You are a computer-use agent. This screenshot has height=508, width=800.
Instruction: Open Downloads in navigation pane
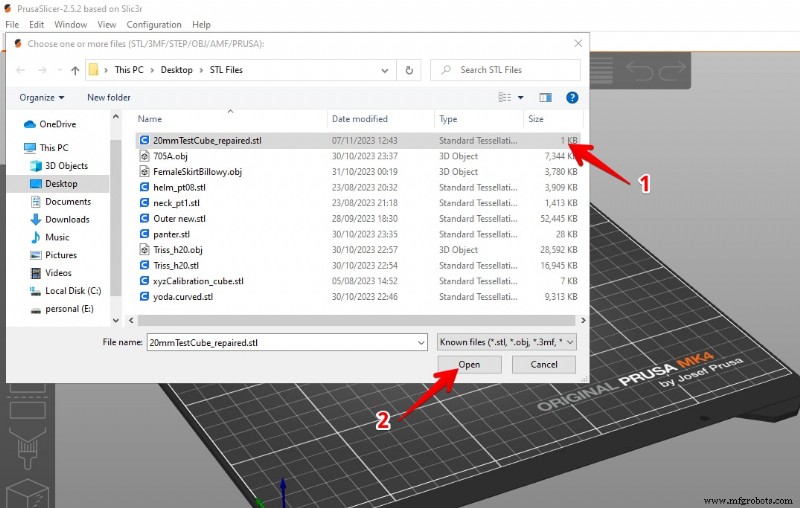(60, 219)
